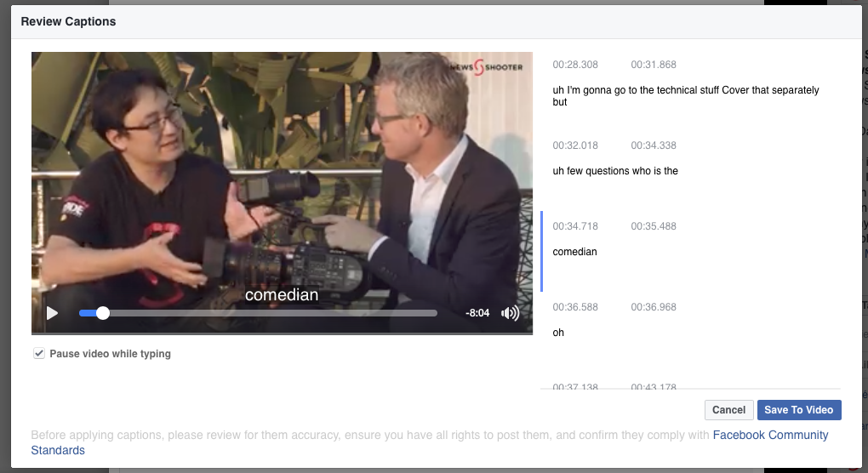Viewport: 868px width, 473px height.
Task: Select the "comedian" caption text in the list
Action: tap(574, 252)
